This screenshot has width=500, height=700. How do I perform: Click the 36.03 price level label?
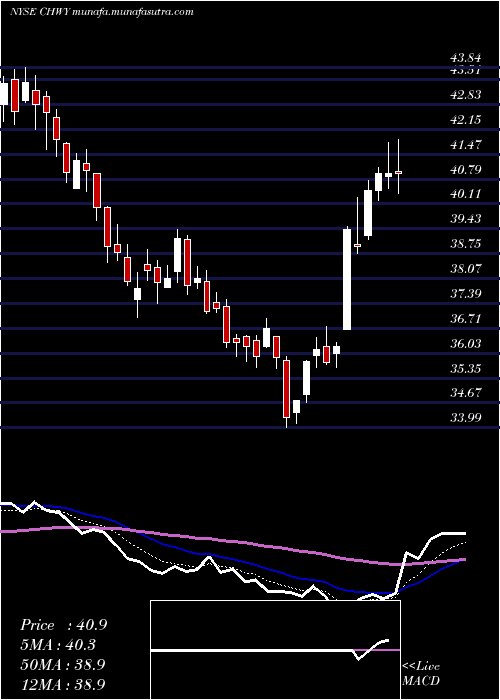point(466,344)
